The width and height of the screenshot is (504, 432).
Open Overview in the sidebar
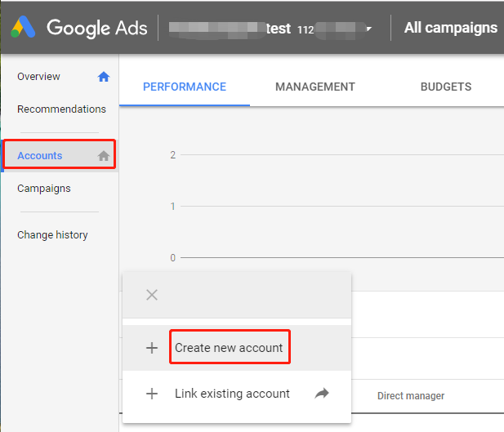coord(38,77)
